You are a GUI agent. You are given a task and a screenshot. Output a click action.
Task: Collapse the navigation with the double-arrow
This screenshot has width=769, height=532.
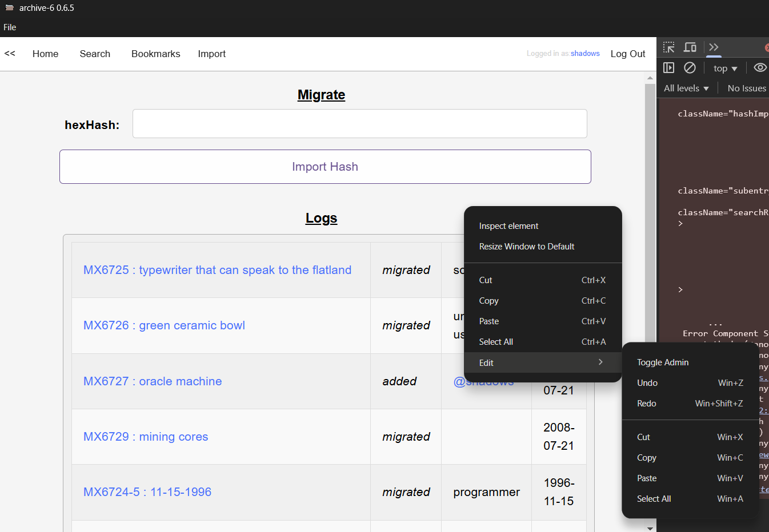9,53
